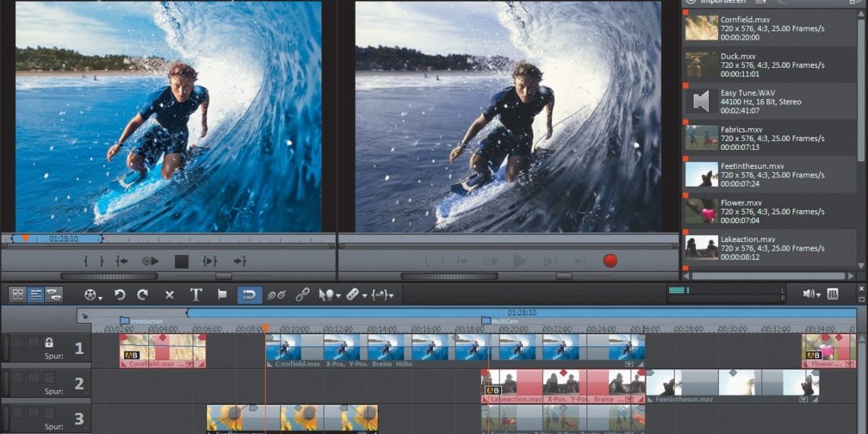The image size is (868, 434).
Task: Open multicam mode view
Action: [x=54, y=295]
